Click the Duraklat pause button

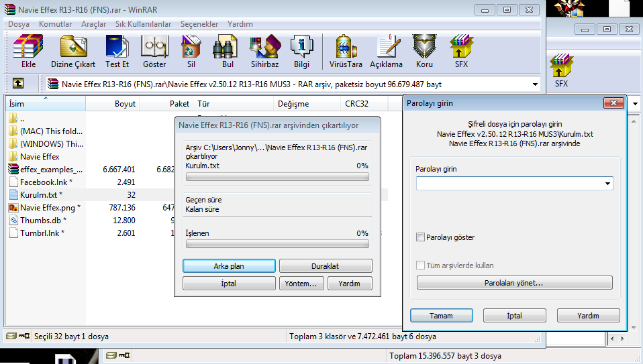point(326,265)
